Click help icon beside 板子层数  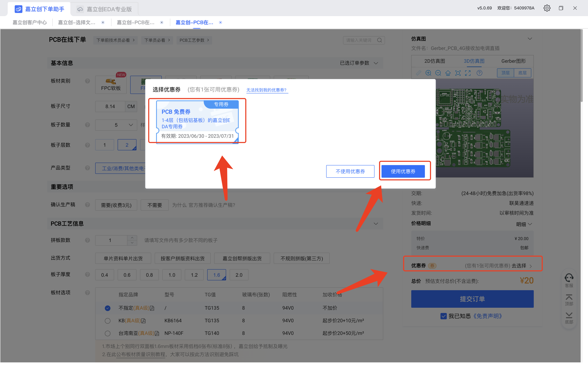[87, 145]
